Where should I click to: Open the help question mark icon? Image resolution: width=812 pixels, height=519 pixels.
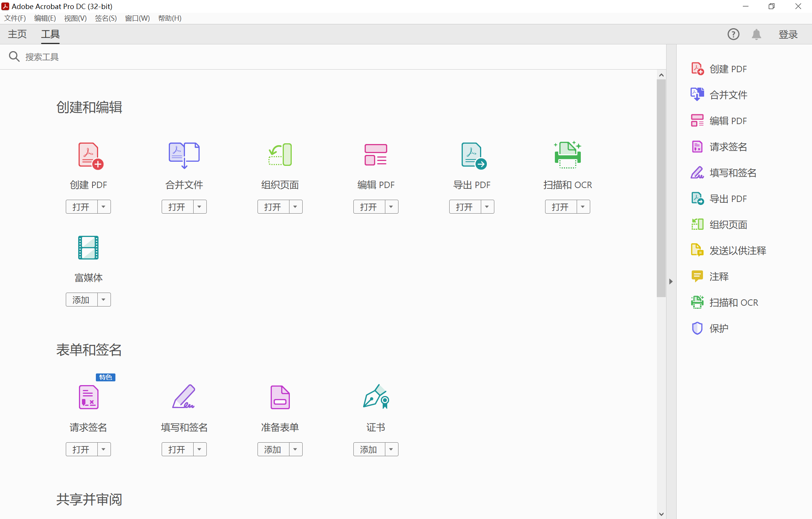[733, 34]
